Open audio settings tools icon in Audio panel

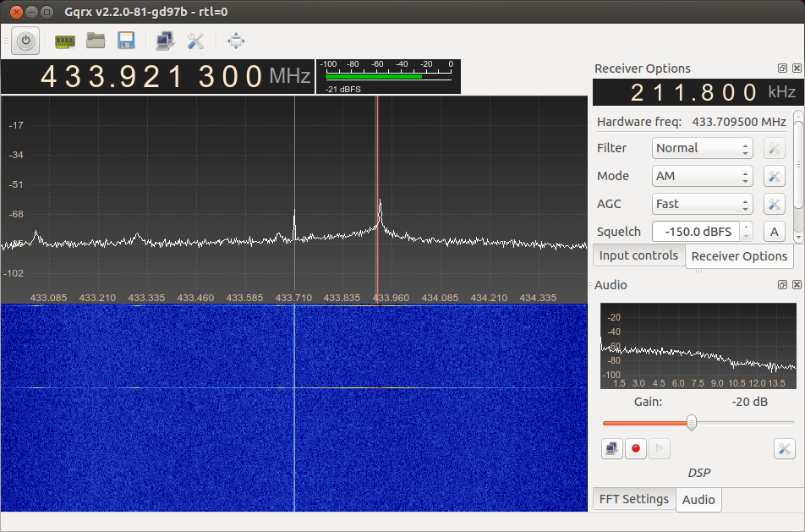(784, 449)
